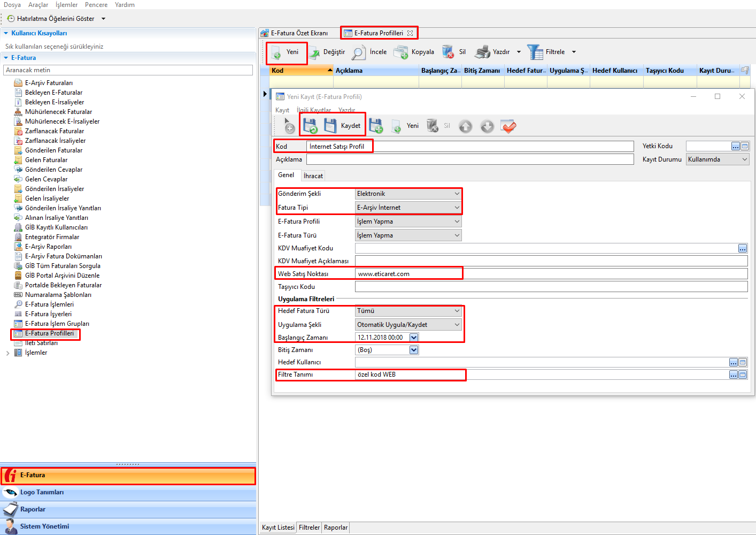The image size is (756, 535).
Task: Click the Değiştir edit icon
Action: 314,52
